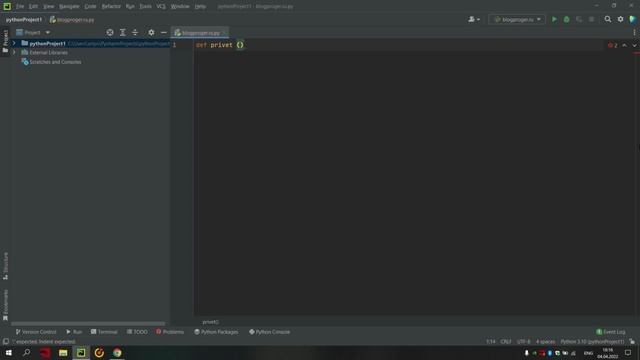
Task: Select Scratches and Consoles item
Action: pyautogui.click(x=51, y=62)
